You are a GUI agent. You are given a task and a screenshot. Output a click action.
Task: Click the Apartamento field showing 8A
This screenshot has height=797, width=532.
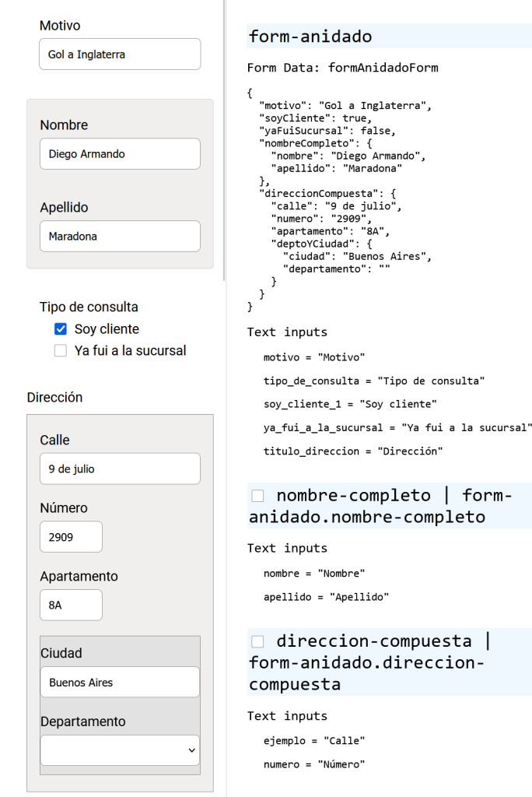click(71, 605)
